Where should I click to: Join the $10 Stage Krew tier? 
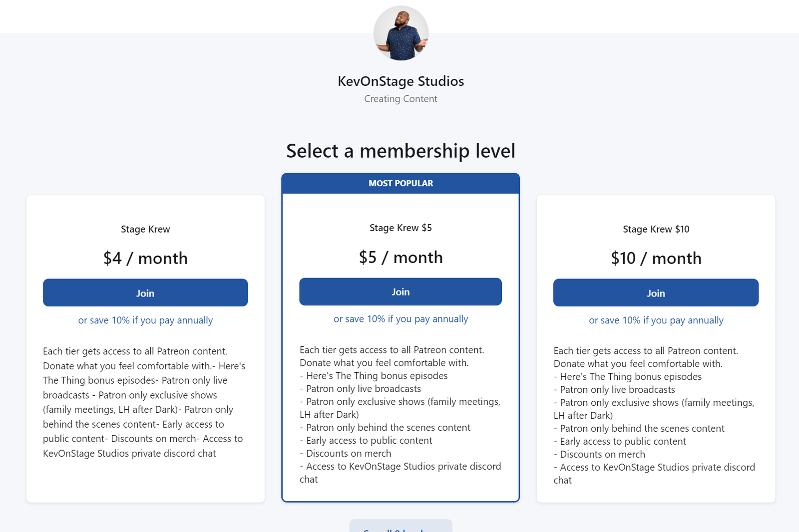tap(656, 293)
